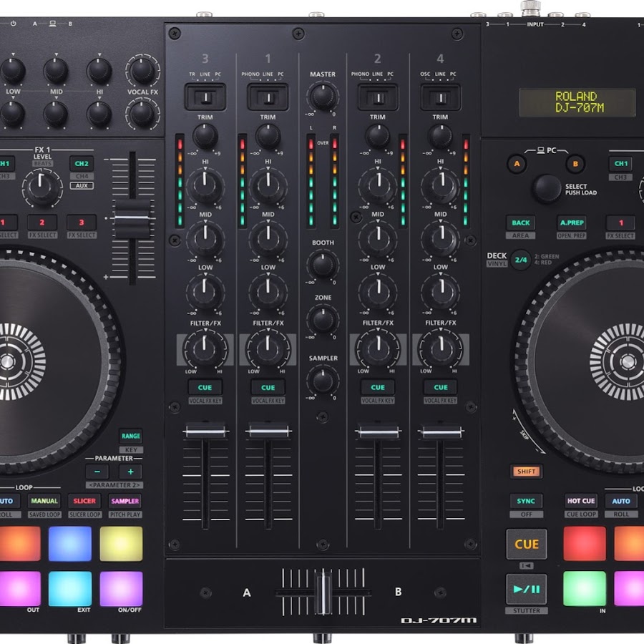Image resolution: width=644 pixels, height=644 pixels.
Task: Tap the red performance pad on the right deck
Action: tap(585, 543)
